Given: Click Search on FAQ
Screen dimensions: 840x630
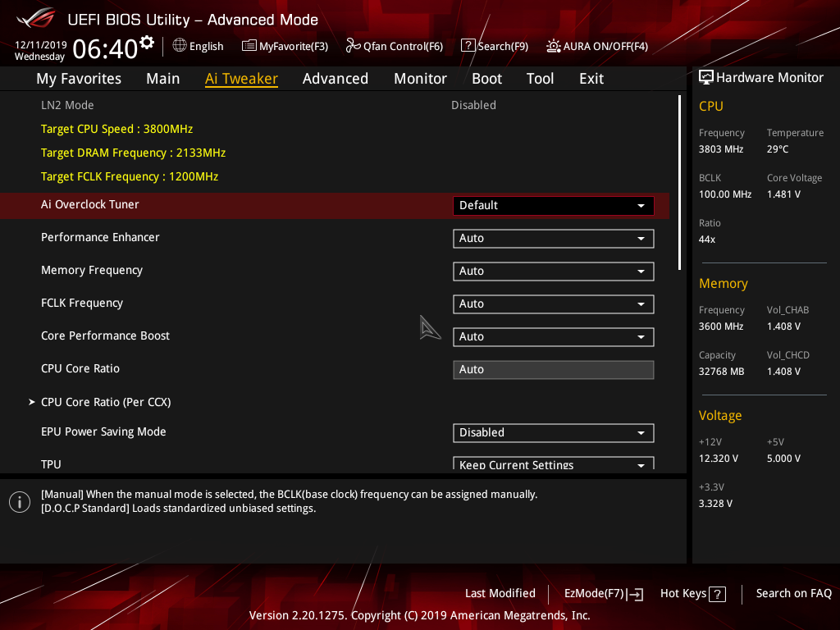Looking at the screenshot, I should pos(793,593).
